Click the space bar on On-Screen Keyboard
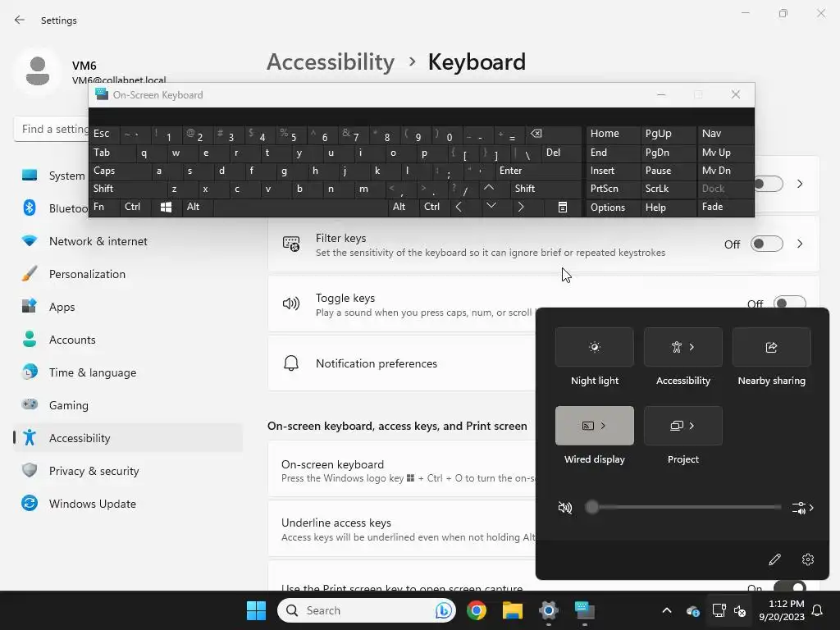The width and height of the screenshot is (840, 630). point(301,208)
